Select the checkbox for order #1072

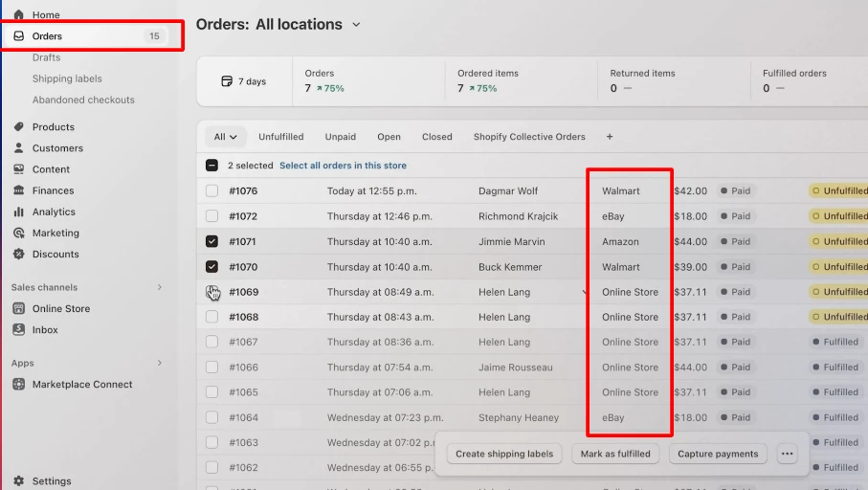pyautogui.click(x=212, y=216)
